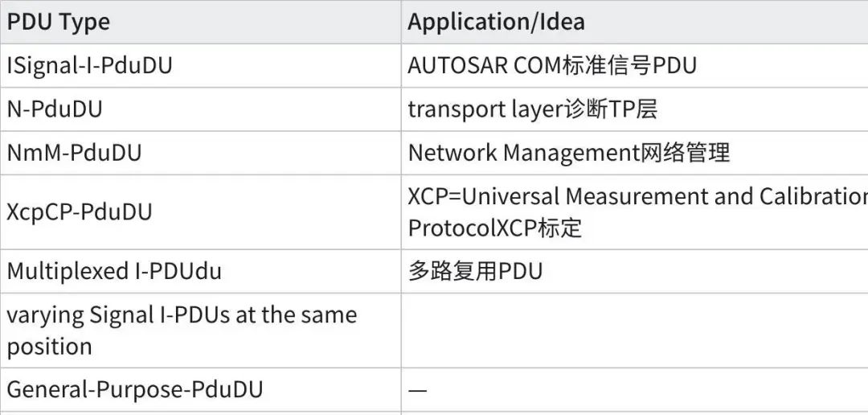Click the 网络管理 text
This screenshot has height=415, width=868.
click(685, 153)
